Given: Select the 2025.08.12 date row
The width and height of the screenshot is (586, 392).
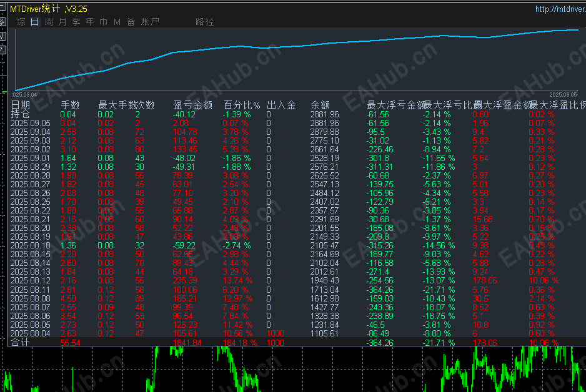Looking at the screenshot, I should 30,280.
